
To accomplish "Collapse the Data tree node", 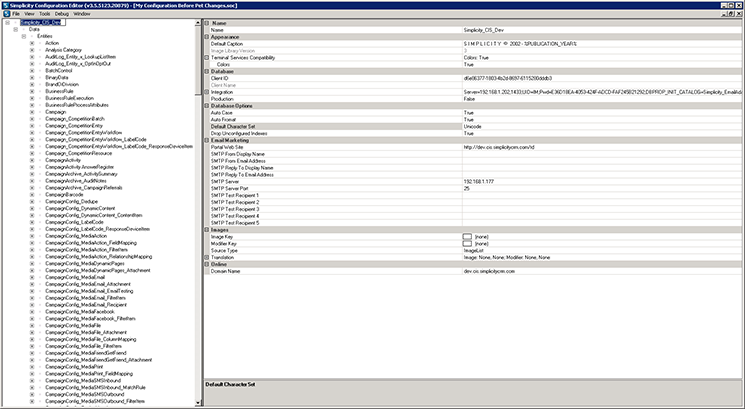I will pos(16,29).
